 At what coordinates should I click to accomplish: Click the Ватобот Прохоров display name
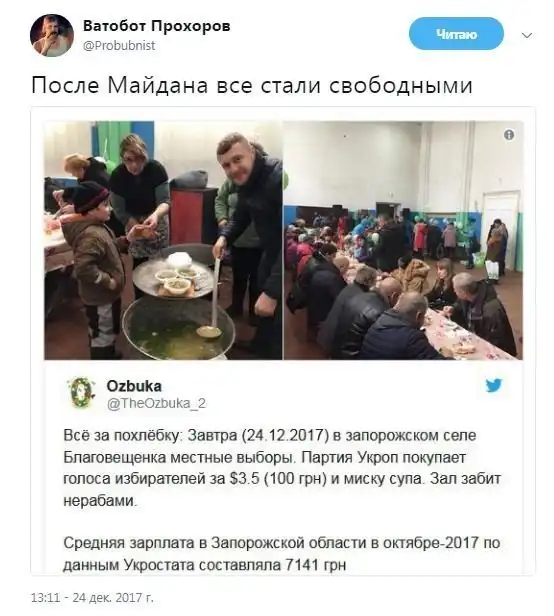pos(157,26)
